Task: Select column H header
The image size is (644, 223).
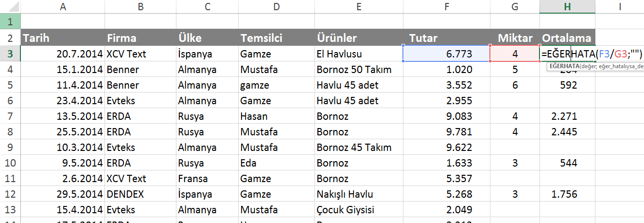Action: (x=567, y=6)
